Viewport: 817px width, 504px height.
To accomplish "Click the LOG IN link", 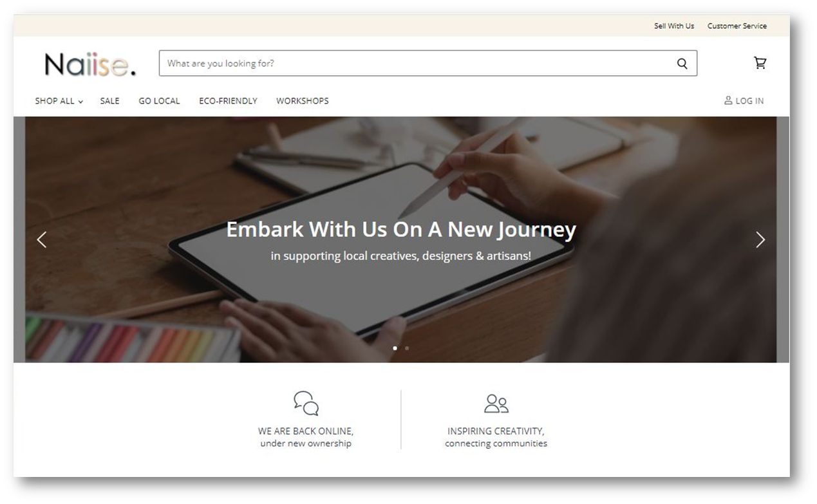I will point(749,101).
